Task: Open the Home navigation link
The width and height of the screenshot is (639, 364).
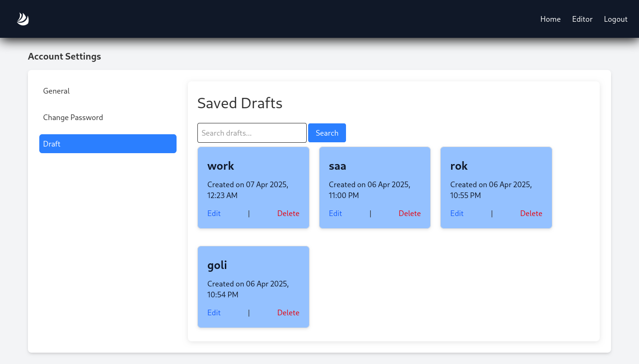Action: tap(550, 19)
